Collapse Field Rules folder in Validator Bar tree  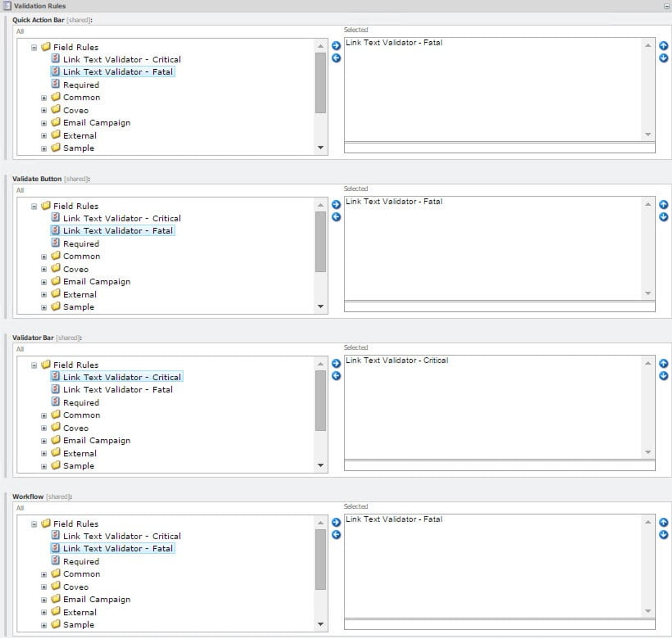click(x=34, y=365)
